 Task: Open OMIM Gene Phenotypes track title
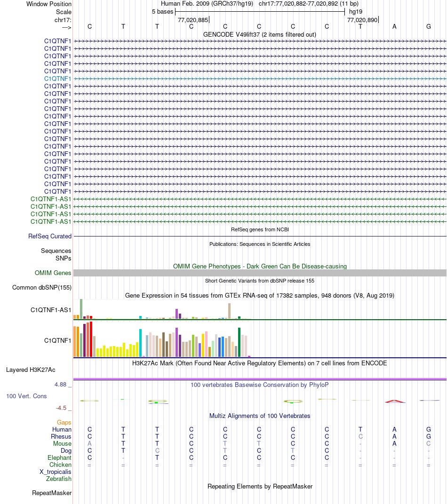(260, 266)
